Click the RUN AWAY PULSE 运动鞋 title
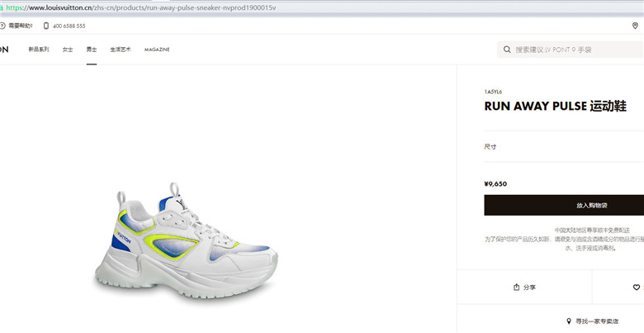 [x=555, y=106]
